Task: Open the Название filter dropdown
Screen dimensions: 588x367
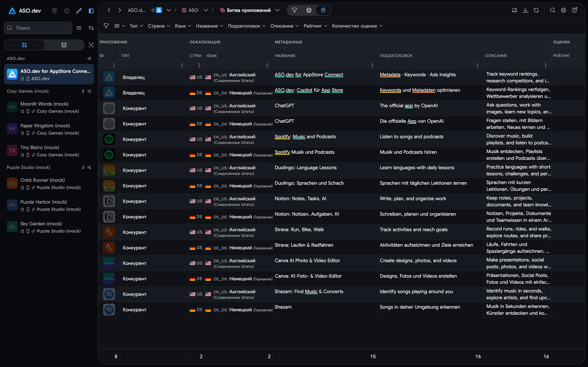Action: click(209, 26)
